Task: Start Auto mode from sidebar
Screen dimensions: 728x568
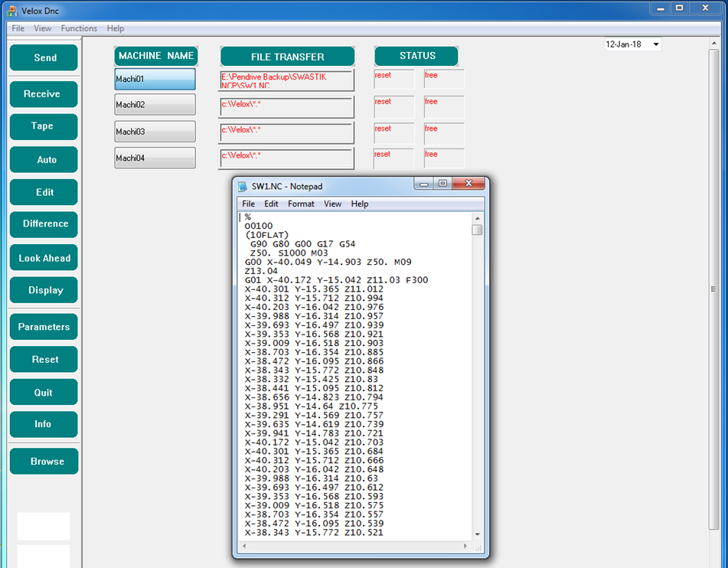Action: pos(44,160)
